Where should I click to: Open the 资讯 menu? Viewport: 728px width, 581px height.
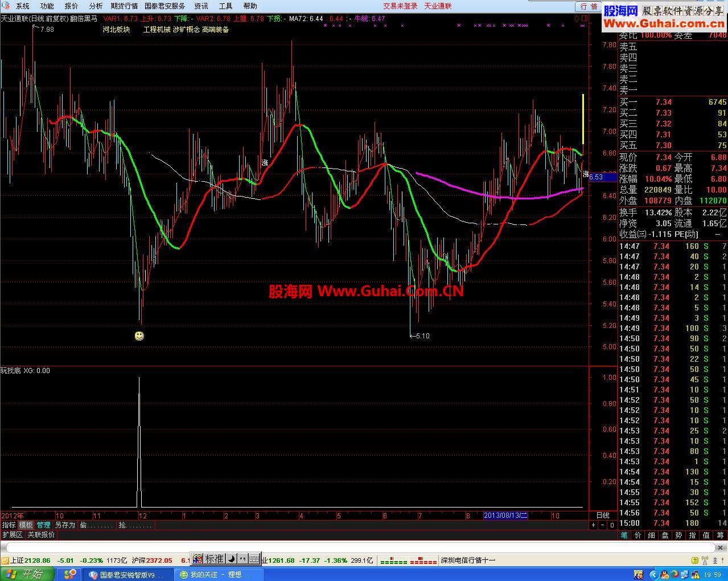pos(201,6)
